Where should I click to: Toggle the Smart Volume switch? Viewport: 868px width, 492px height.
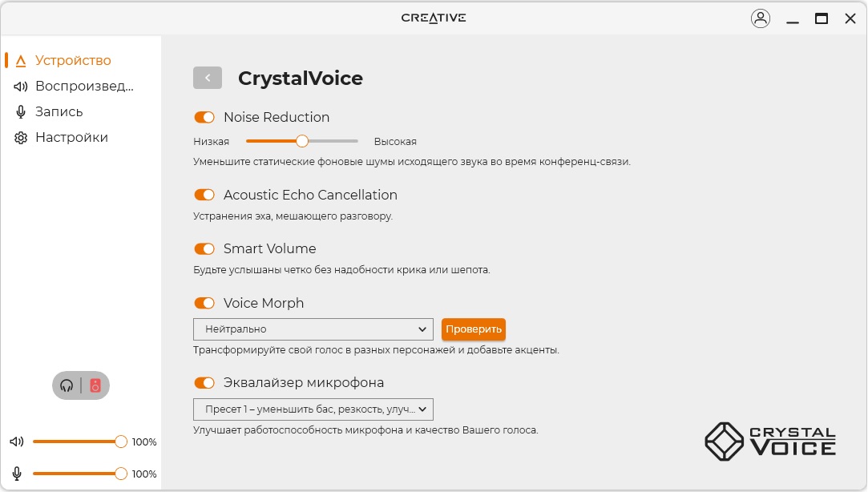[x=204, y=248]
